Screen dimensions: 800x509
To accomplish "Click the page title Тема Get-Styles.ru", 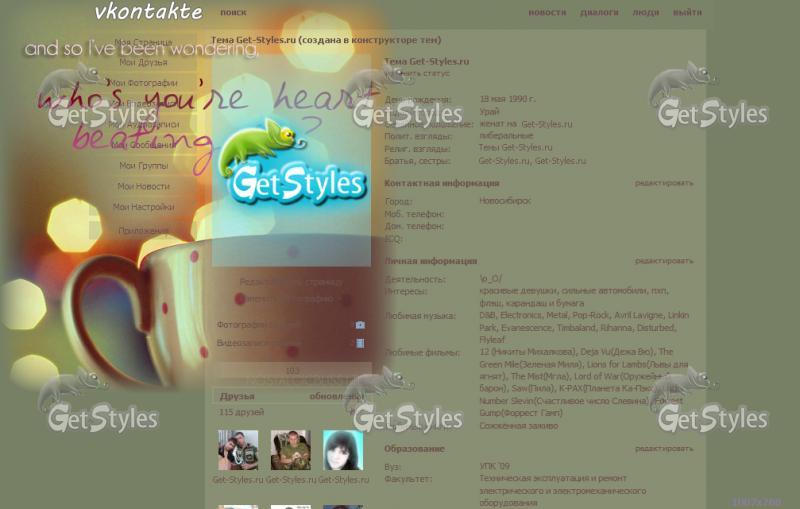I will tap(327, 40).
